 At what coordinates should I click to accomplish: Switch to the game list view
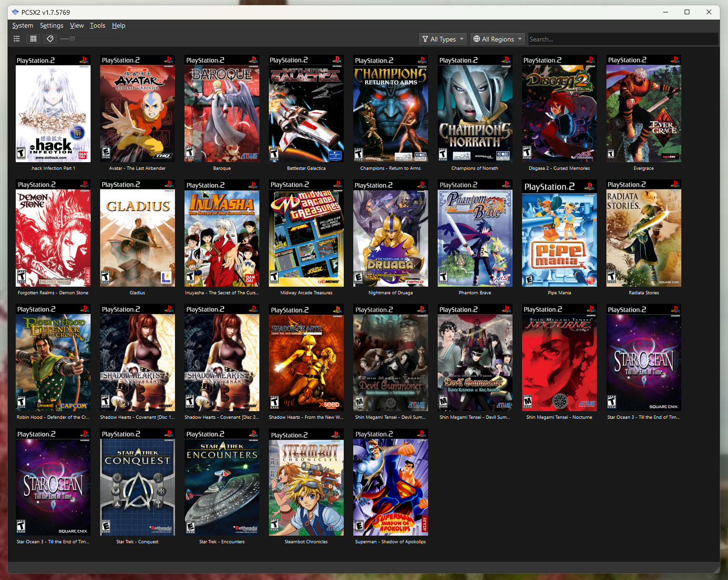click(17, 39)
